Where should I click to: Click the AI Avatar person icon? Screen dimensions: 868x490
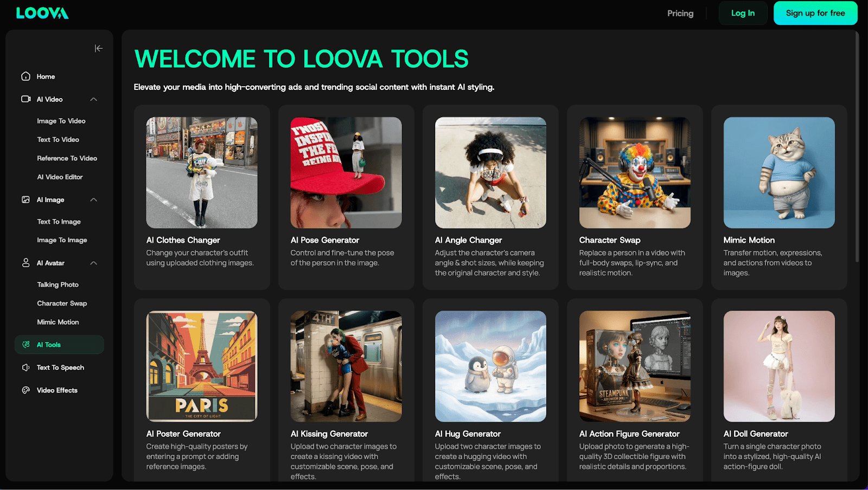click(25, 263)
